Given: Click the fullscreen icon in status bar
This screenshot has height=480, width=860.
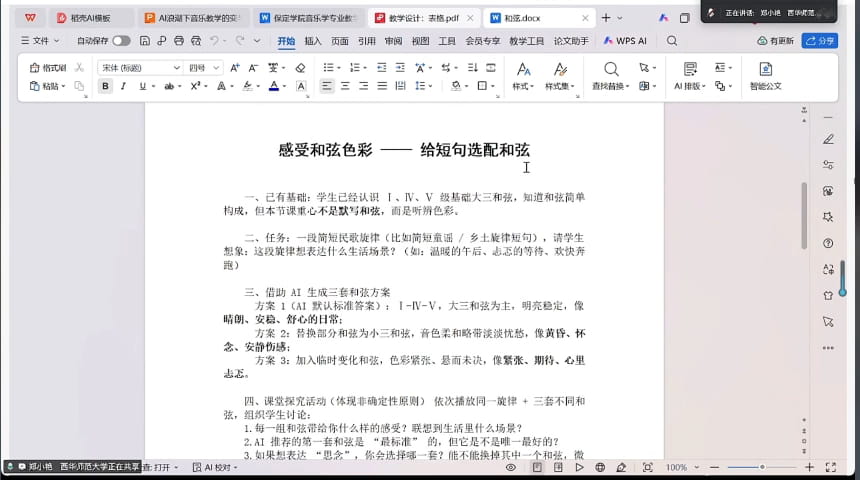Looking at the screenshot, I should pos(831,467).
